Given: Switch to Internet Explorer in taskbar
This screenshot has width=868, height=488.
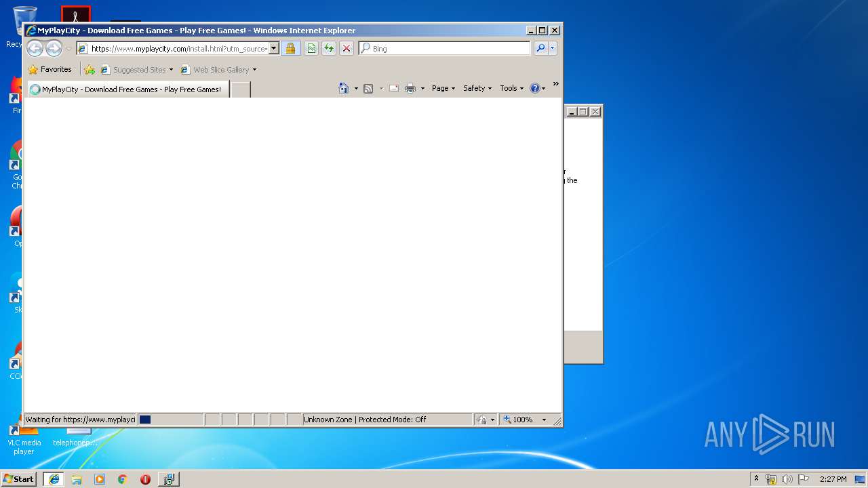Looking at the screenshot, I should point(54,479).
